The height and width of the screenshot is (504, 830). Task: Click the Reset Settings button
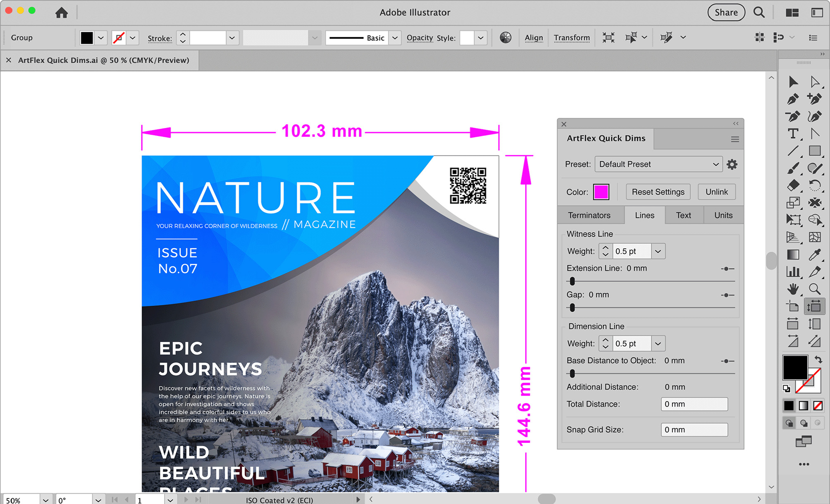coord(658,192)
